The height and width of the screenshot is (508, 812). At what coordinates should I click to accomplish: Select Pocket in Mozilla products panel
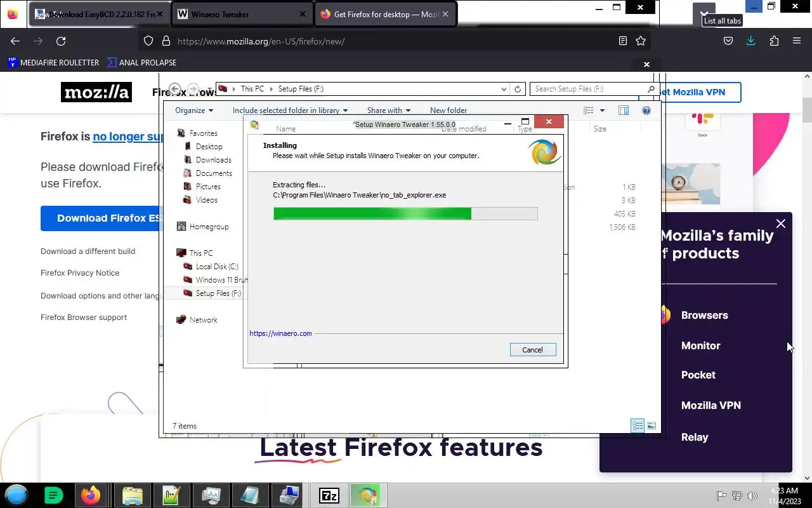(x=698, y=375)
